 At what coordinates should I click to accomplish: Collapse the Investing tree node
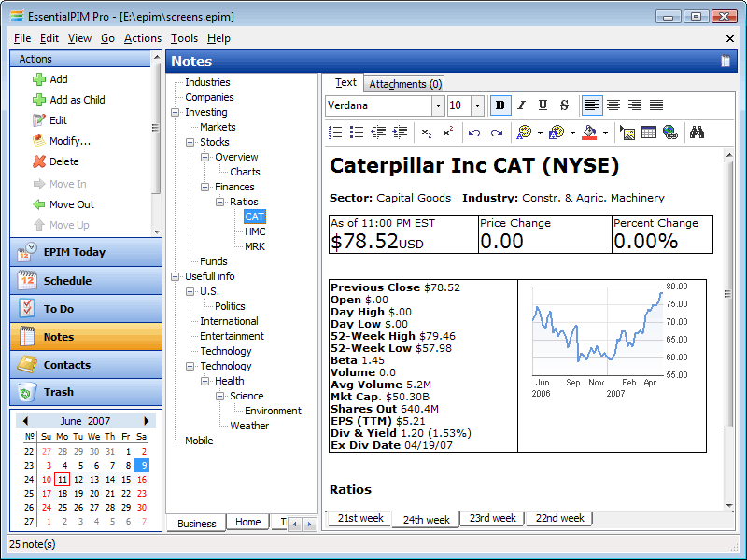[176, 112]
